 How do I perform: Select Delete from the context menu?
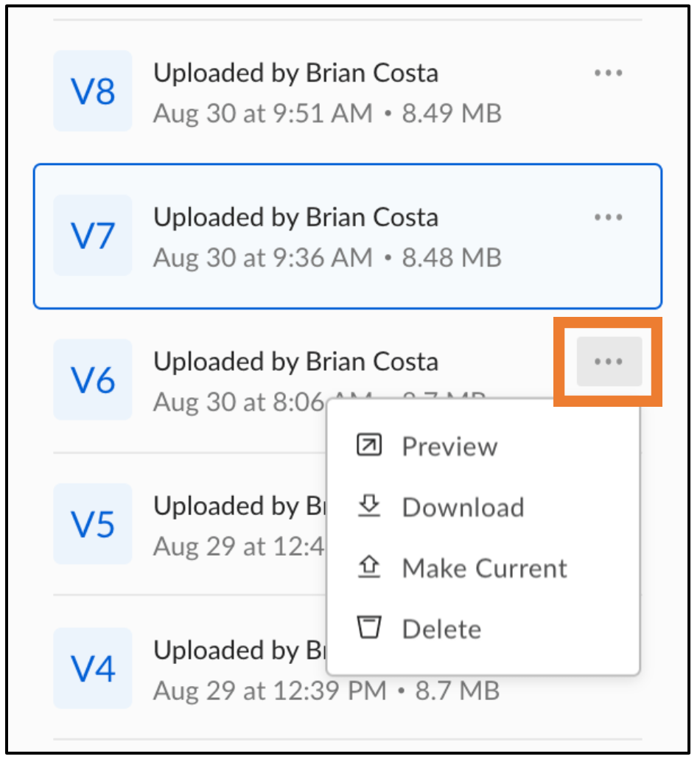441,628
